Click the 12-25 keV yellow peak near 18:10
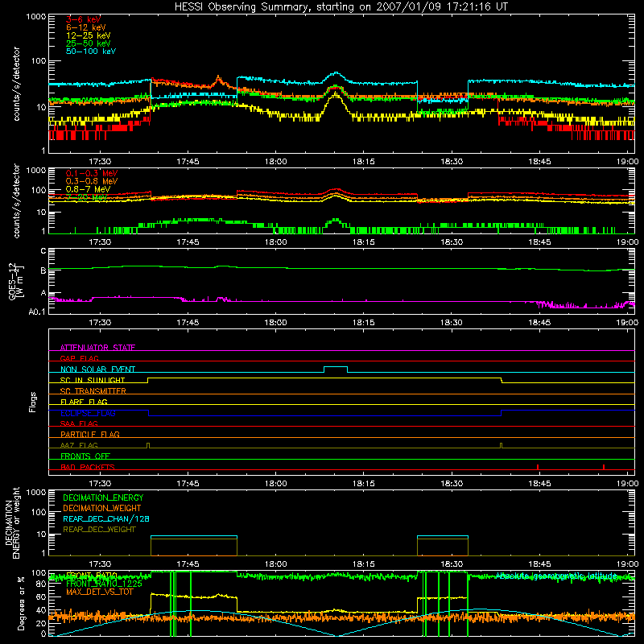Screen dimensions: 644x644 point(336,94)
